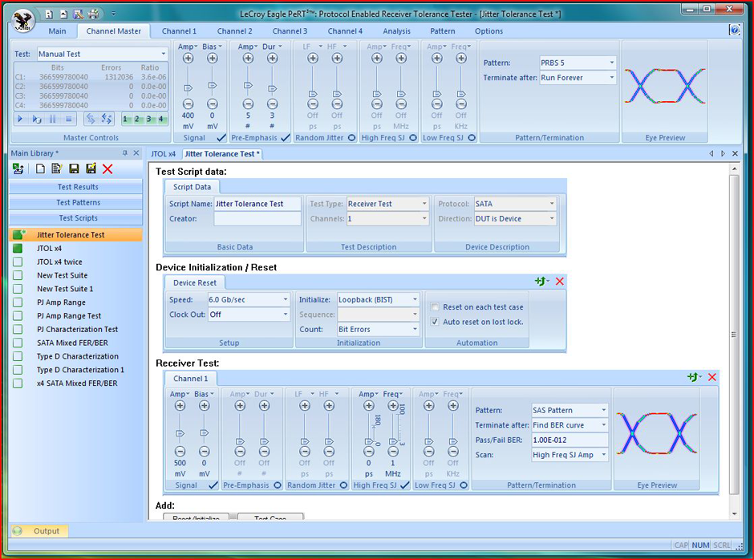Open the Options ribbon tab

click(x=489, y=30)
